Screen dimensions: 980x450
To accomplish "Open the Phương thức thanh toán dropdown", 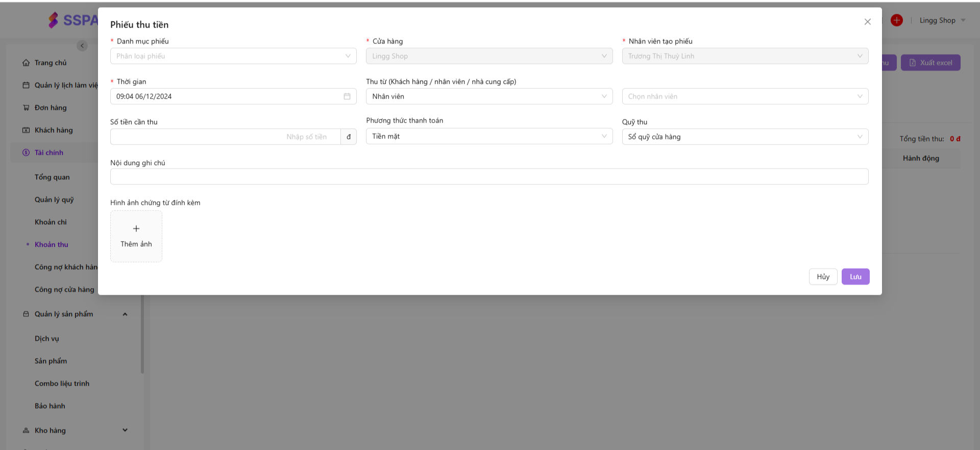I will click(489, 136).
